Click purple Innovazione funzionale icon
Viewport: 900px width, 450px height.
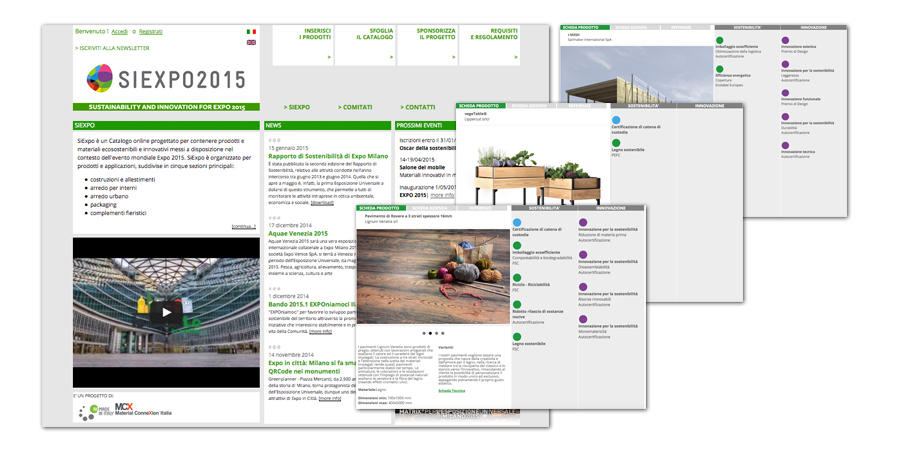[785, 92]
